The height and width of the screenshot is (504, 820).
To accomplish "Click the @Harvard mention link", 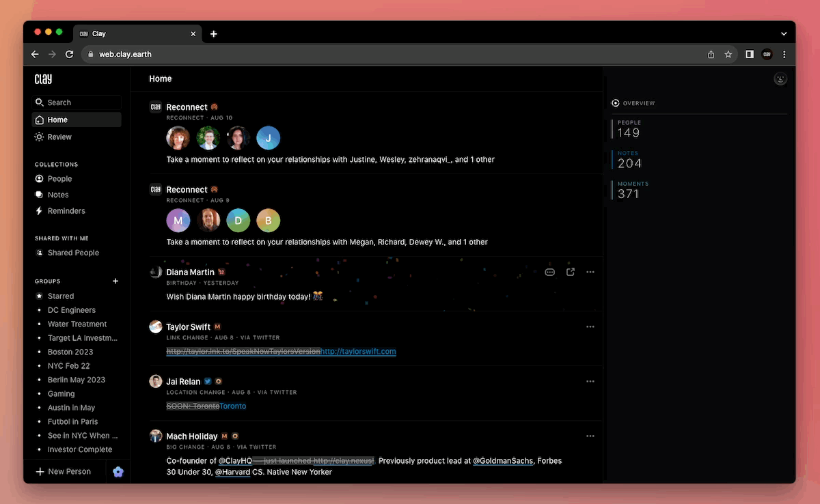I will [x=233, y=472].
